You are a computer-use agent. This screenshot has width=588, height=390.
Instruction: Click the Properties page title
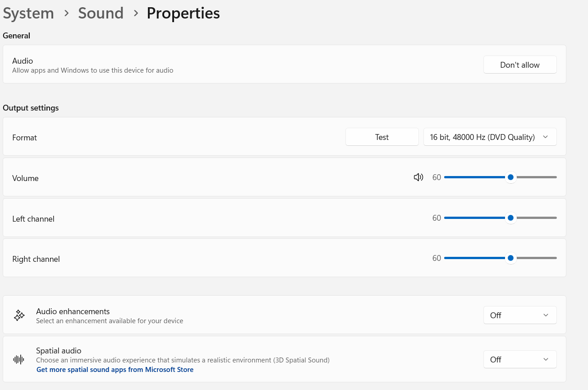183,14
